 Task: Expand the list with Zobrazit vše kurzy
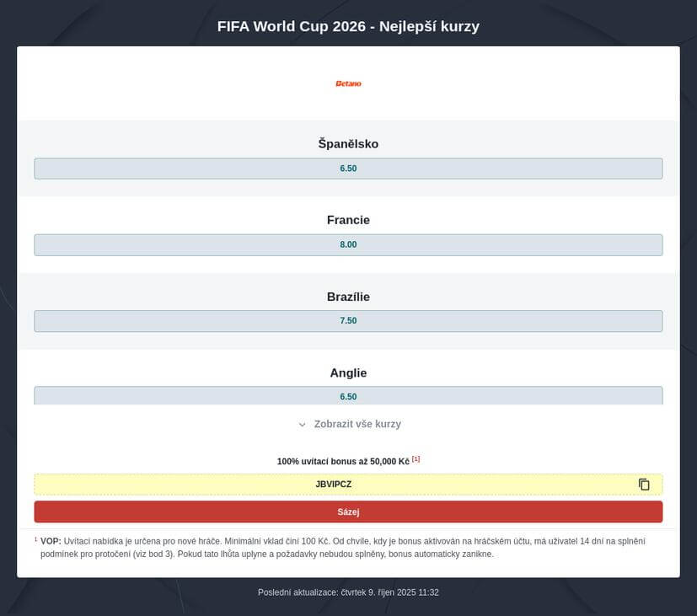coord(357,424)
